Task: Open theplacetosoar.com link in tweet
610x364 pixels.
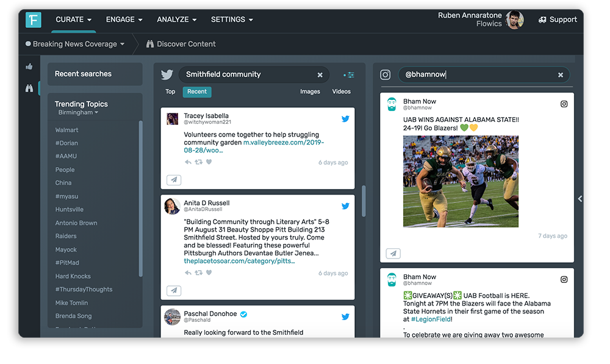Action: [239, 261]
